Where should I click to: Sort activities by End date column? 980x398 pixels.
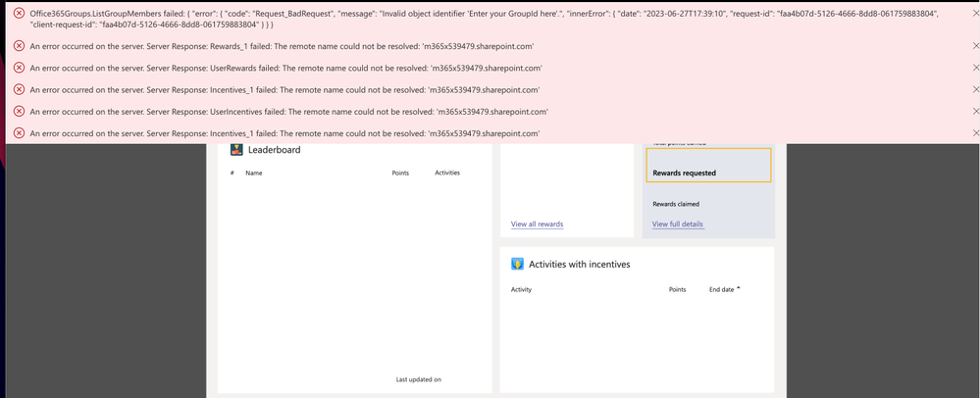[724, 289]
